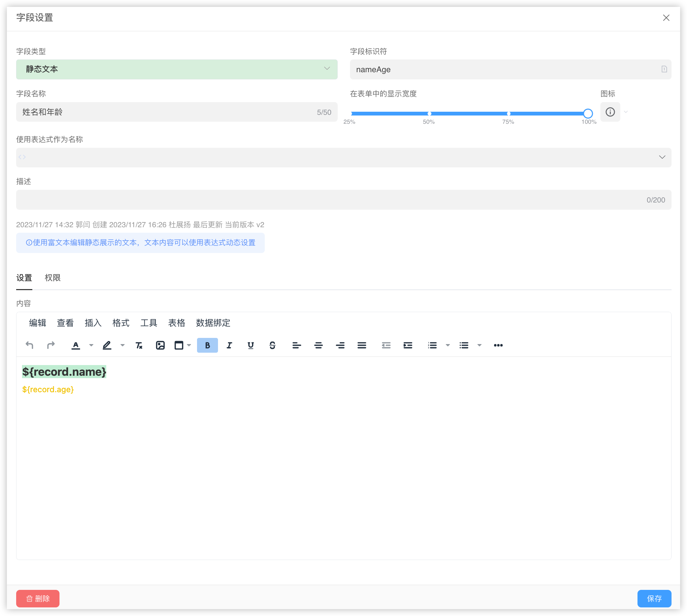Expand the 使用表达式作为名称 dropdown

pos(662,157)
